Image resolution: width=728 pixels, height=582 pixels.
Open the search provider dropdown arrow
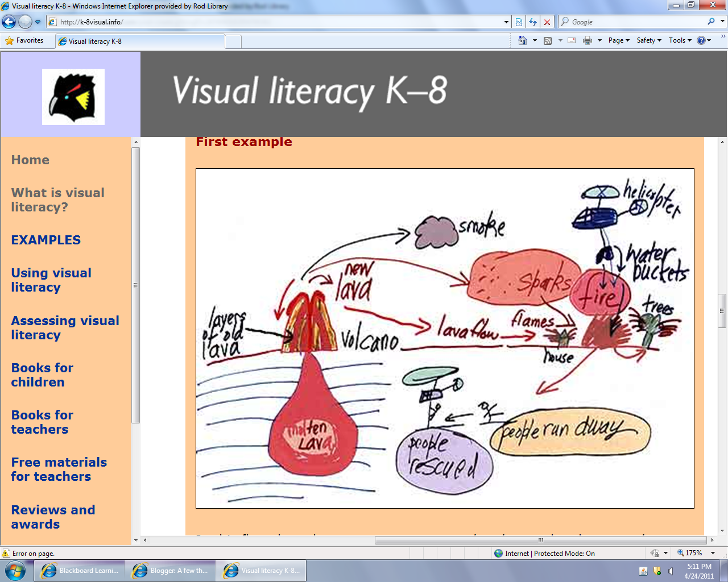tap(723, 22)
